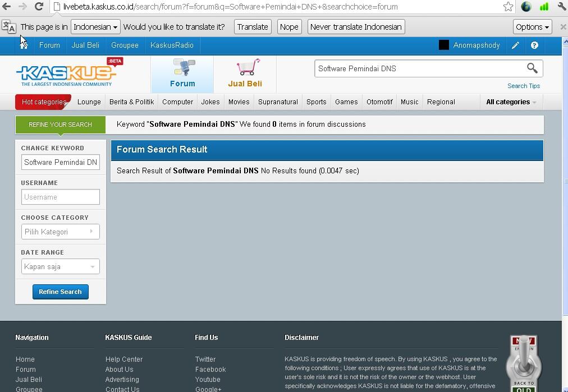Open the translate Options dropdown
568x392 pixels.
[x=532, y=27]
